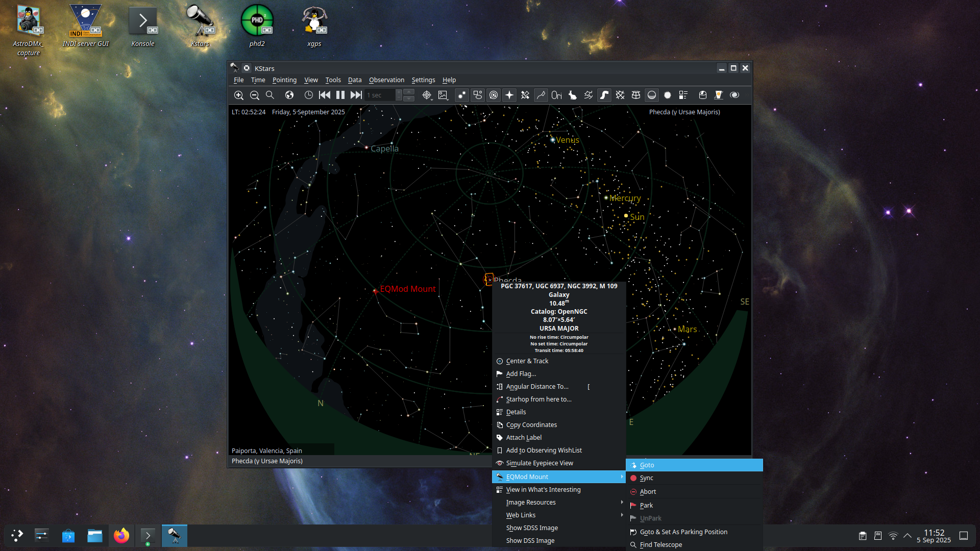Zoom in using the magnifier-plus toolbar icon
Viewport: 980px width, 551px height.
click(238, 95)
